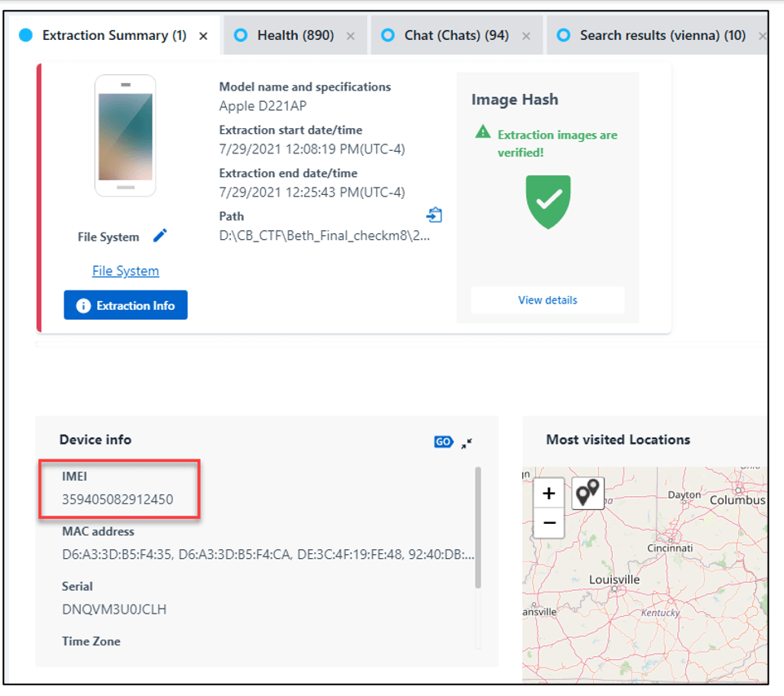This screenshot has height=696, width=784.
Task: Open the extraction path folder icon
Action: tap(434, 215)
